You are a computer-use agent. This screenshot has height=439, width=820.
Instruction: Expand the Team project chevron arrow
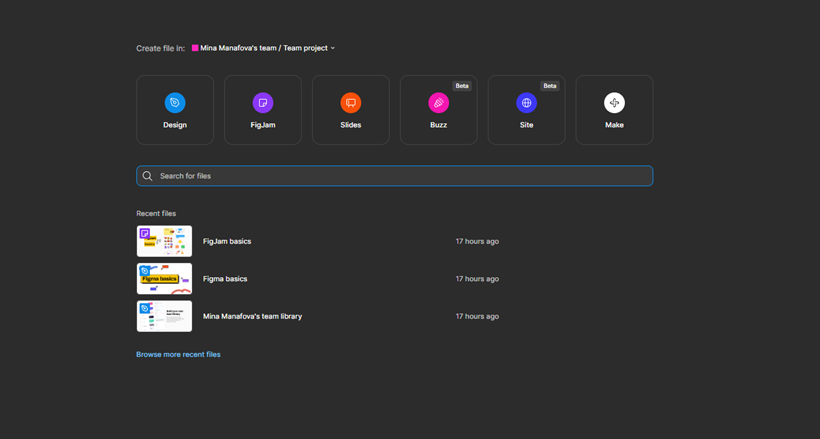coord(333,48)
